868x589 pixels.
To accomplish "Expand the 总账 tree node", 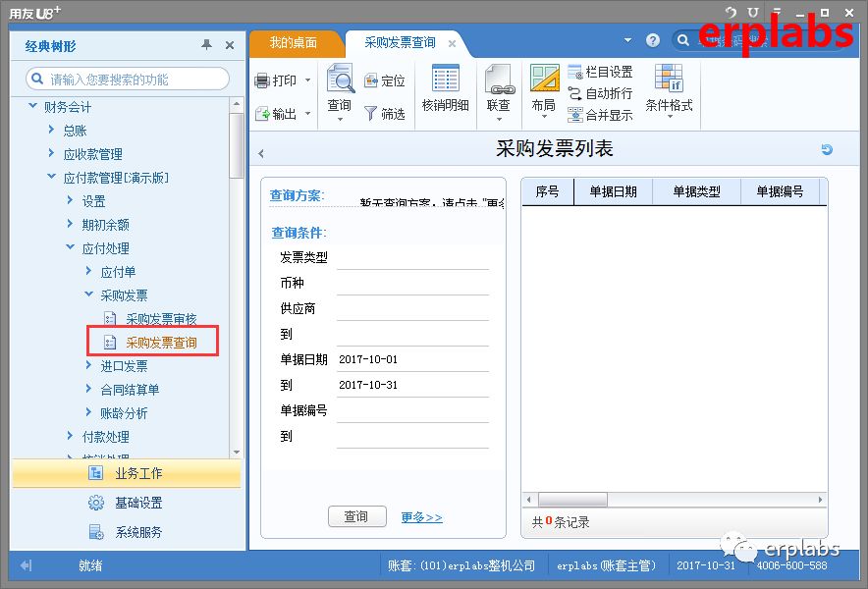I will coord(51,130).
